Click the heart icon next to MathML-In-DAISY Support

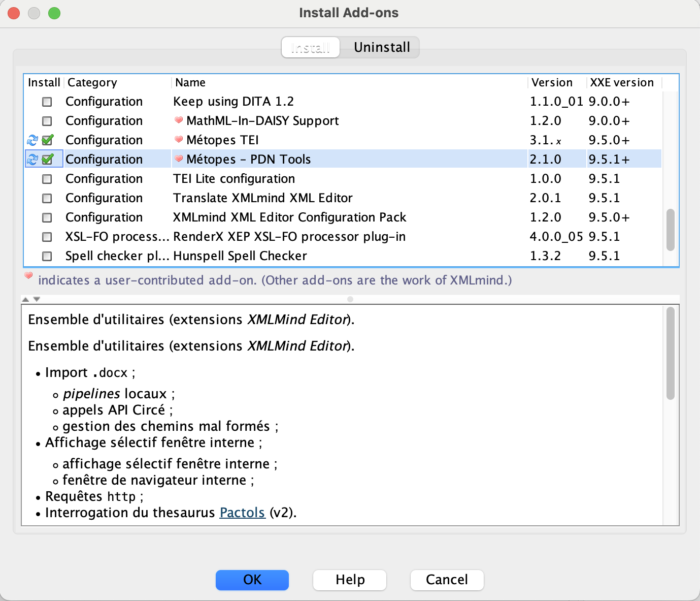coord(179,120)
